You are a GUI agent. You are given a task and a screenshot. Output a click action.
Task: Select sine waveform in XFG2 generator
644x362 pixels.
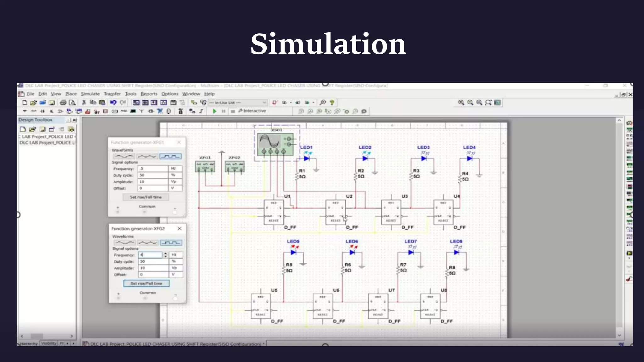(x=125, y=243)
